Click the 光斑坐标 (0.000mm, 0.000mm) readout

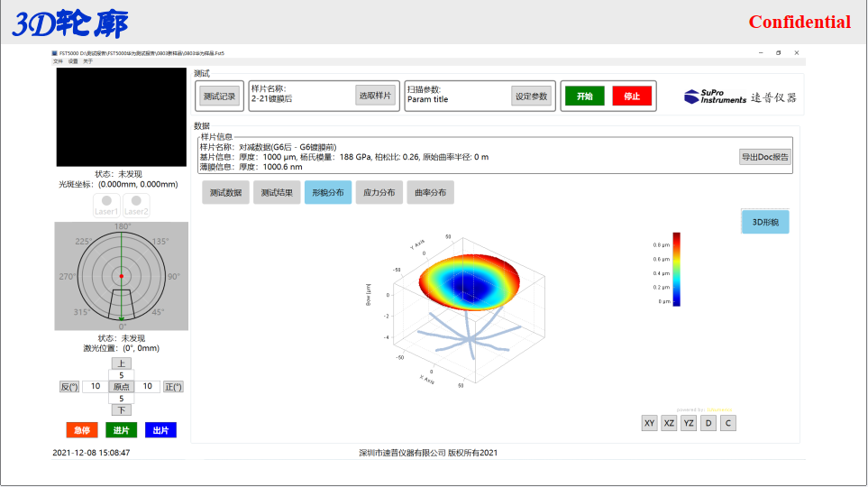tap(118, 184)
